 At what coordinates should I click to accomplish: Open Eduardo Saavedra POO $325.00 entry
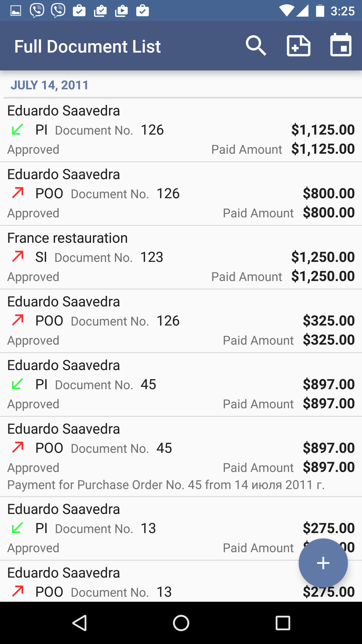click(151, 321)
